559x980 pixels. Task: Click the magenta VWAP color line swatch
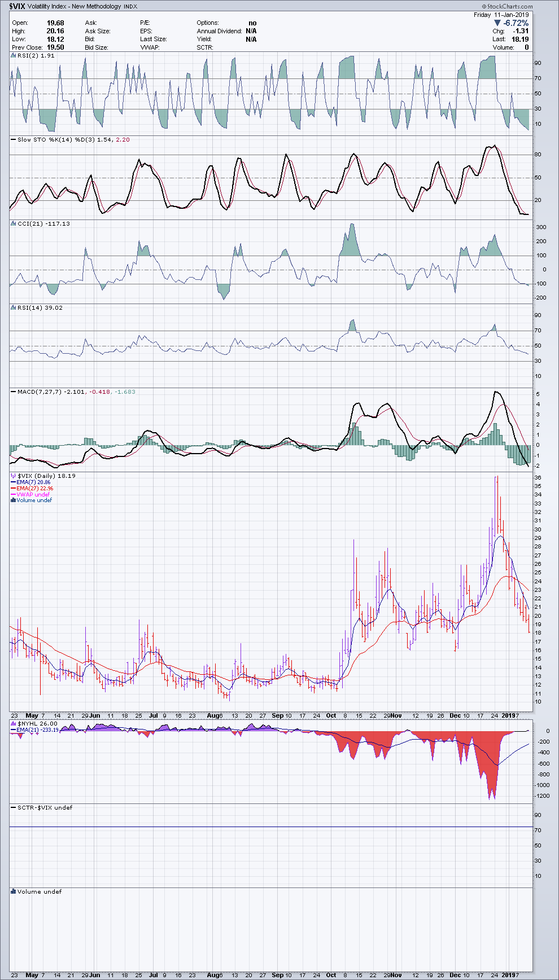[14, 495]
